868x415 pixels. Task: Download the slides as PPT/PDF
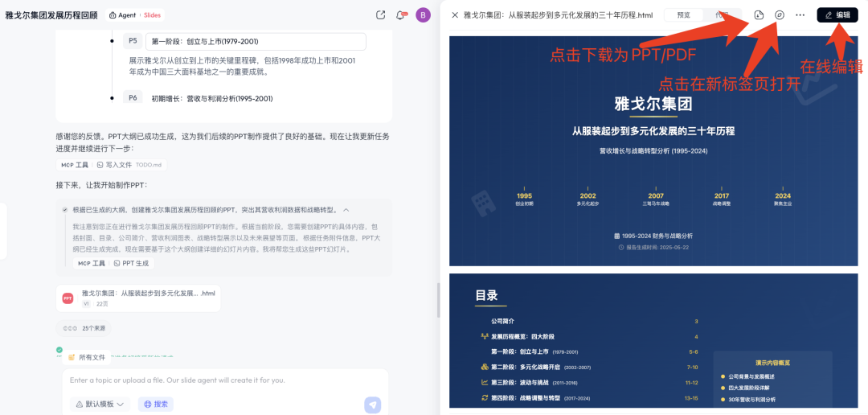(759, 15)
